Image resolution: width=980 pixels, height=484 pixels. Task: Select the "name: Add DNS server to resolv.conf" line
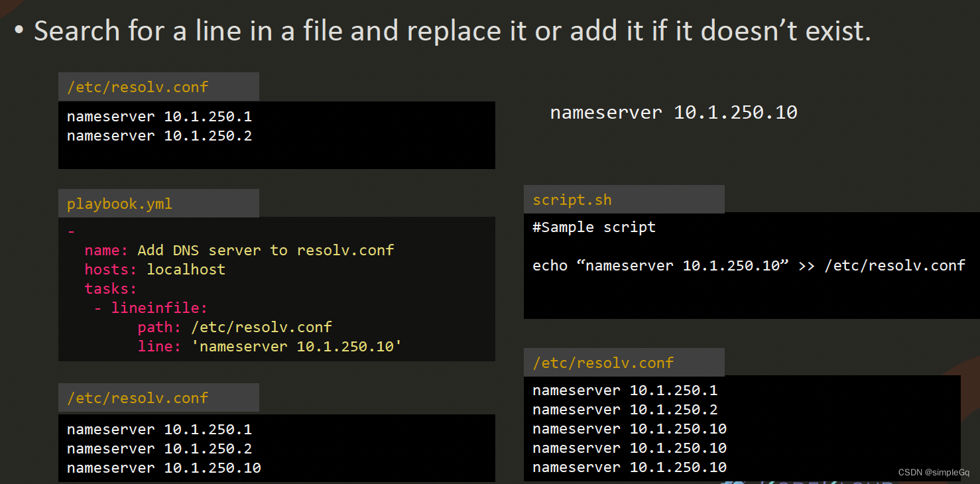[239, 251]
